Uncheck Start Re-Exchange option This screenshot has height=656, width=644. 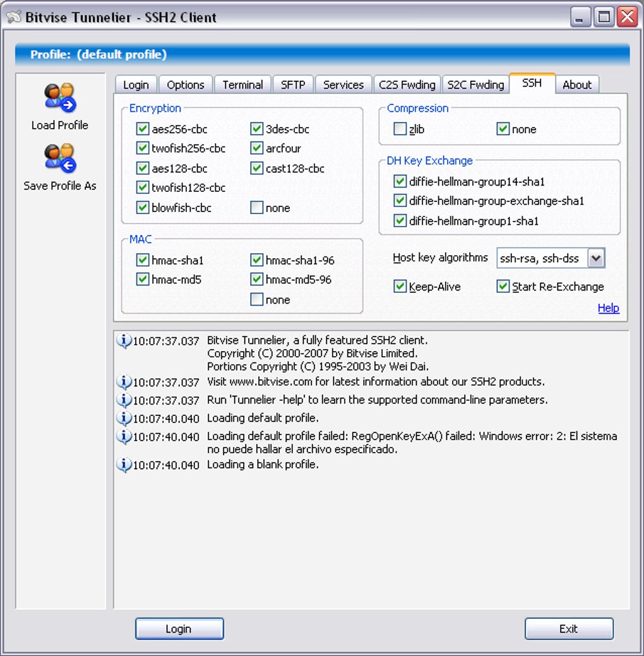[503, 286]
